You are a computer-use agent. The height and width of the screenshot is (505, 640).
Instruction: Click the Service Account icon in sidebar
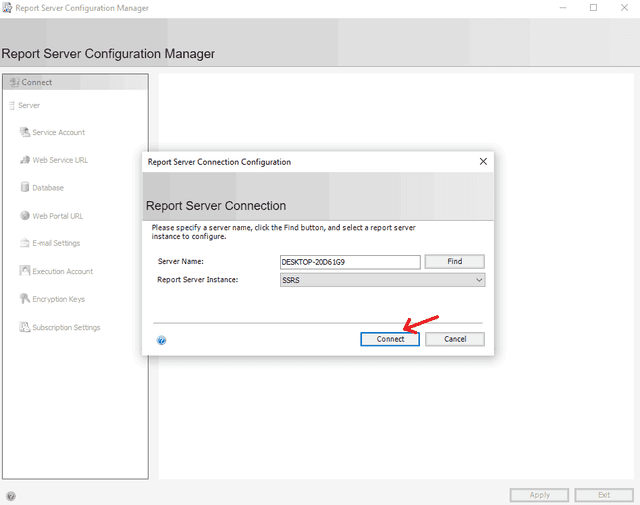25,132
